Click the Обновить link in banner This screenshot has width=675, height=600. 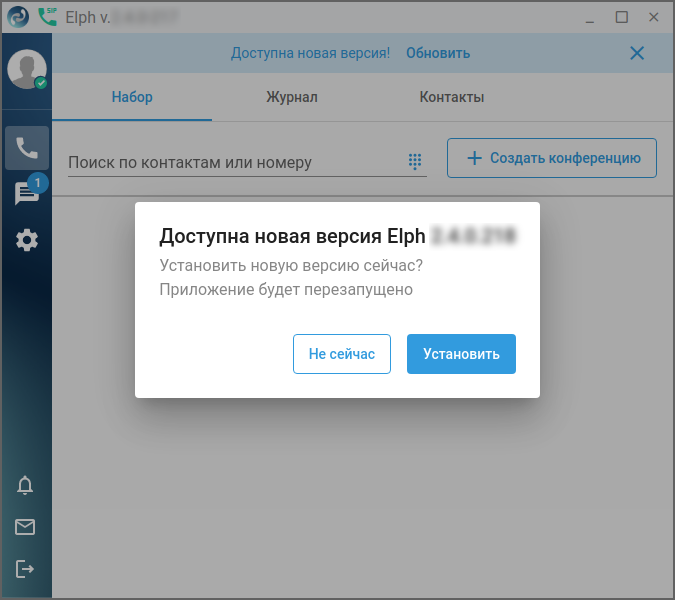[x=438, y=53]
